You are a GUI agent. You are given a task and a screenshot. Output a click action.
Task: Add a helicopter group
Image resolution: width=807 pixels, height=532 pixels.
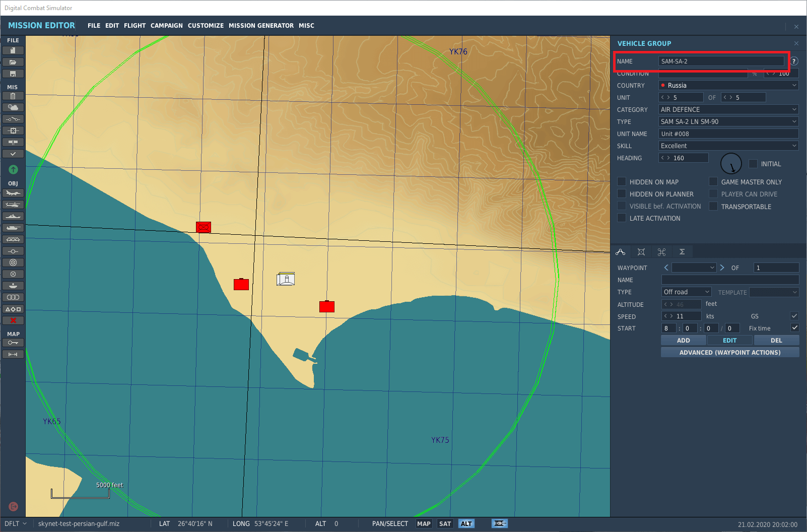tap(13, 205)
